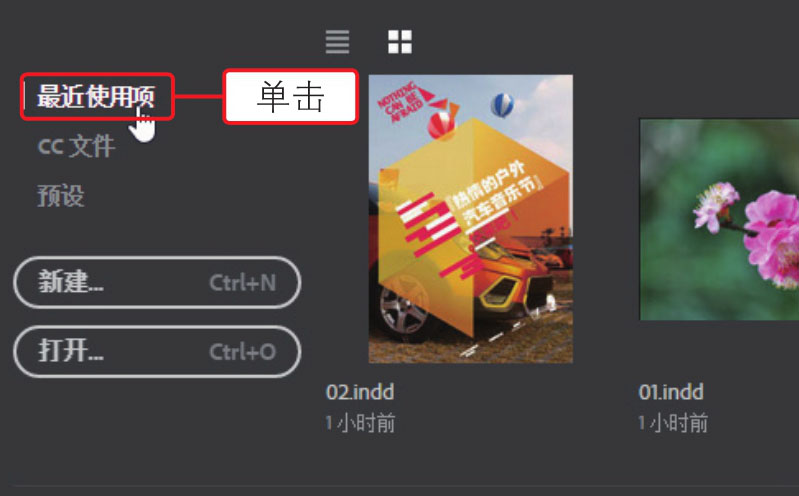Click the blue balloon in 02.indd preview

pyautogui.click(x=502, y=106)
